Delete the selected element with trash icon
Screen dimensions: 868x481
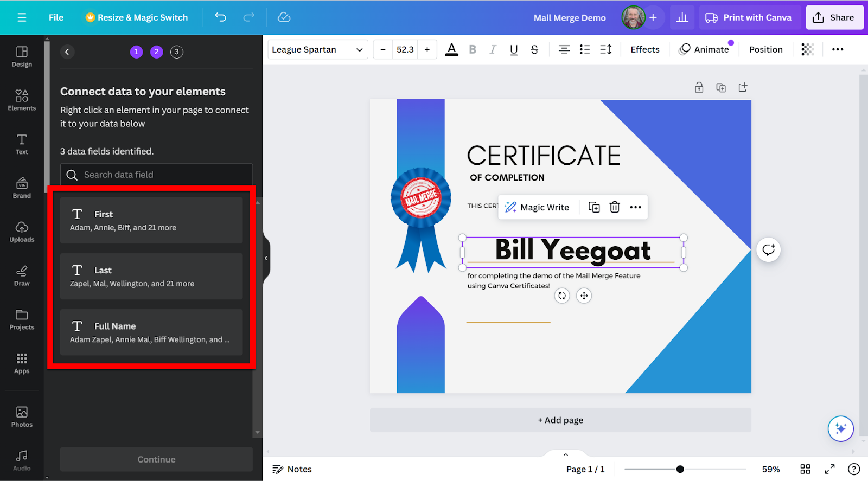click(x=615, y=207)
